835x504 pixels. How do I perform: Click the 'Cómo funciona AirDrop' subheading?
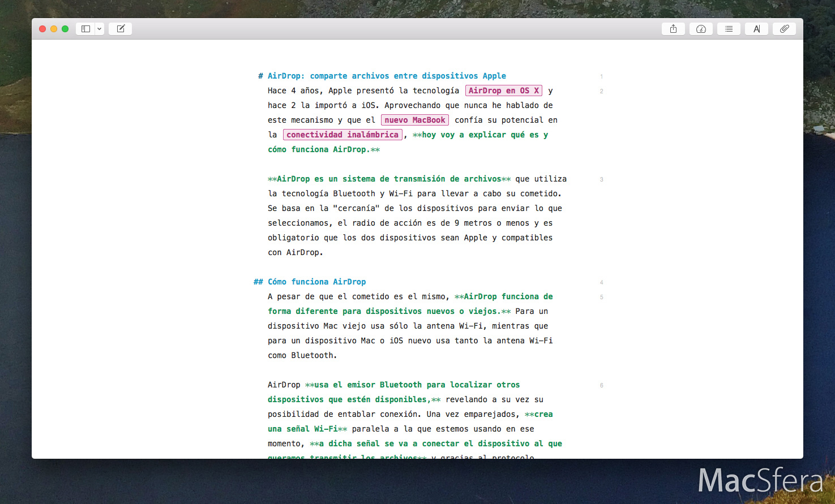(316, 282)
